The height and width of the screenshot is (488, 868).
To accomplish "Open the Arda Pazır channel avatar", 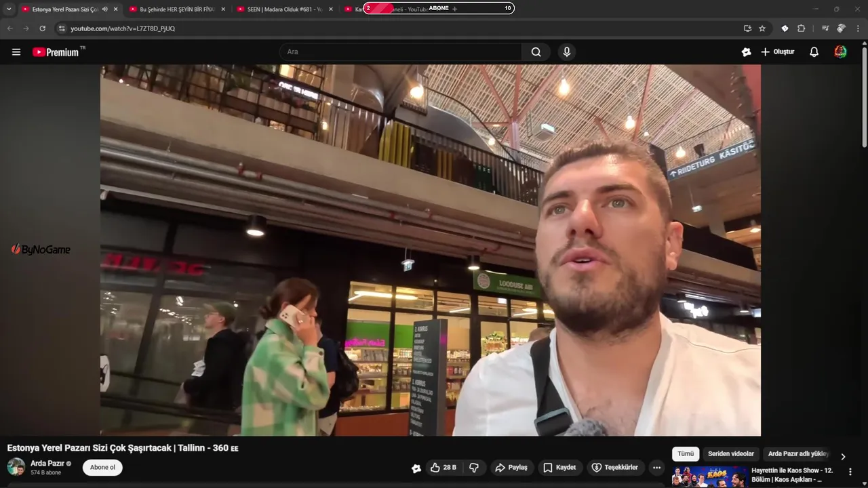I will pyautogui.click(x=16, y=467).
